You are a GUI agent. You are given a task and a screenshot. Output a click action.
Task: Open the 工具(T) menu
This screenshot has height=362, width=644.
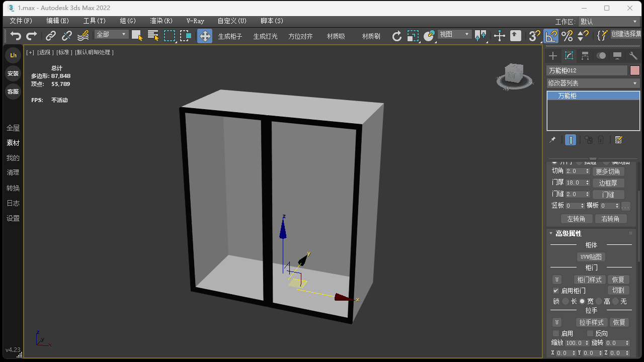pos(95,21)
